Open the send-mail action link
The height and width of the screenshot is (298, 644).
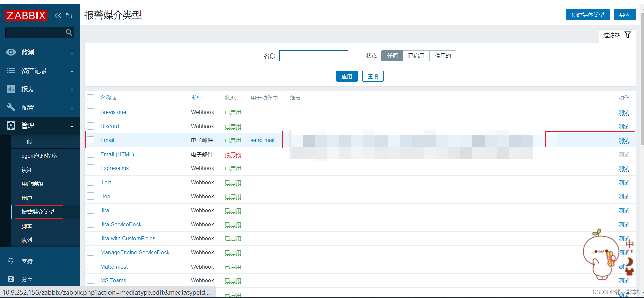point(263,140)
